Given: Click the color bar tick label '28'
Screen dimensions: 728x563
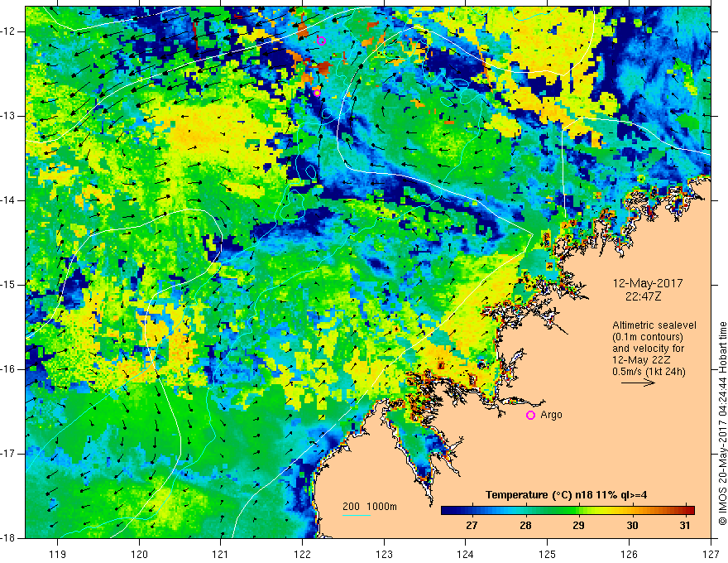Looking at the screenshot, I should 525,526.
